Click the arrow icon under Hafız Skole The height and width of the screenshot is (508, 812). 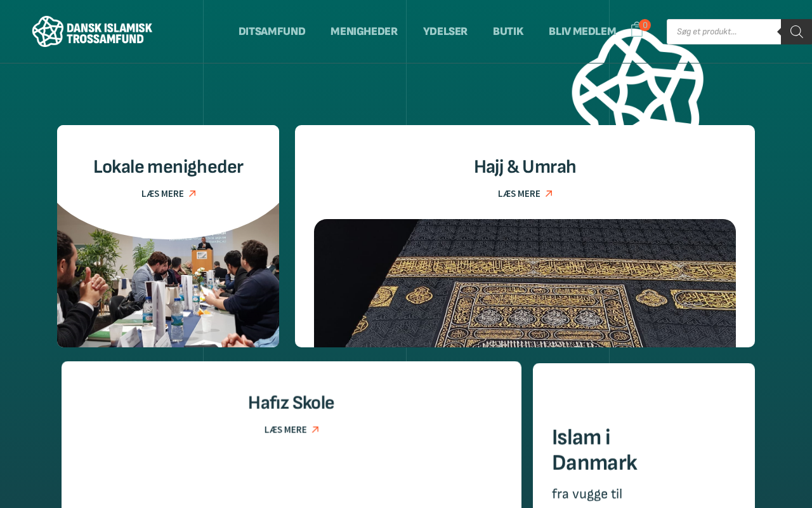(x=315, y=430)
